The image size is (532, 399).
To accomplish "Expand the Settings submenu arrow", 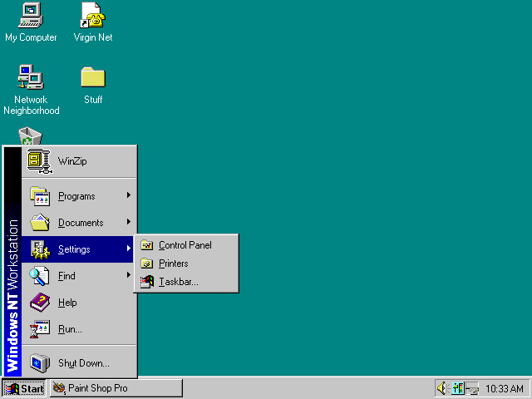I will [129, 249].
